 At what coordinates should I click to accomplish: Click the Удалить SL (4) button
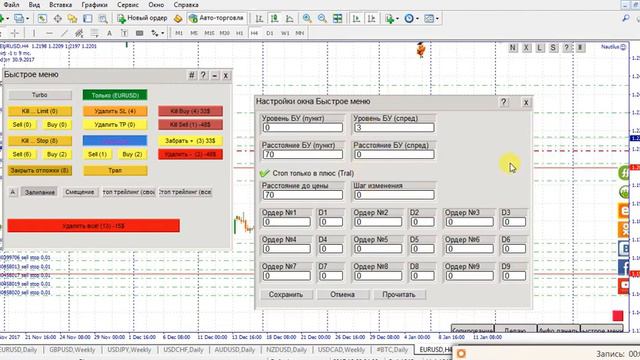[x=115, y=111]
